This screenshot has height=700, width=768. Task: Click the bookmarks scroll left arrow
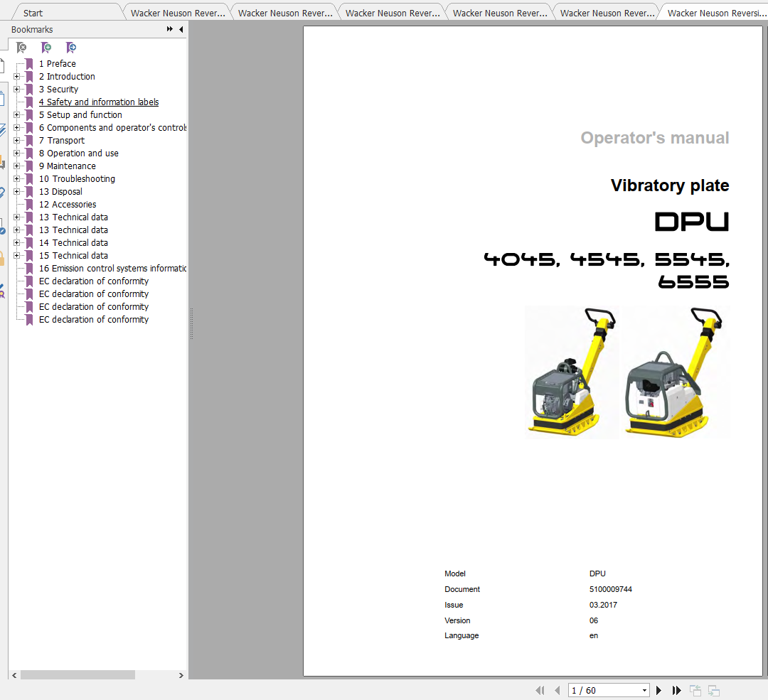14,675
